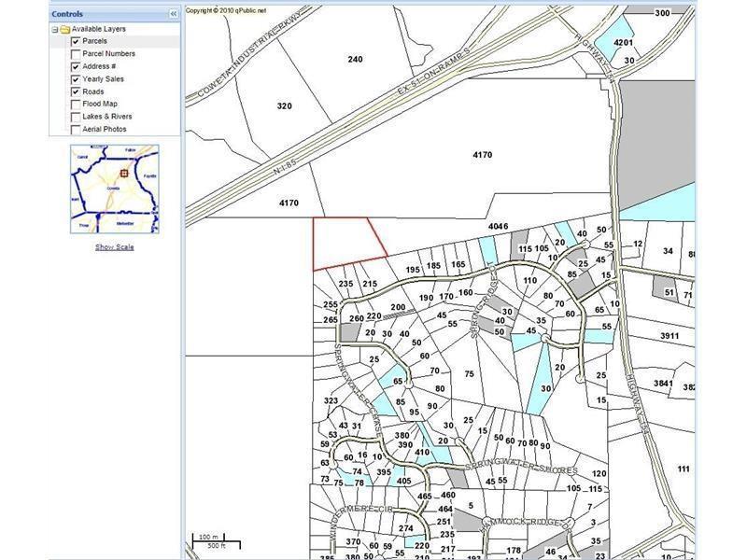
Task: Click parcel address 405
Action: click(x=403, y=481)
